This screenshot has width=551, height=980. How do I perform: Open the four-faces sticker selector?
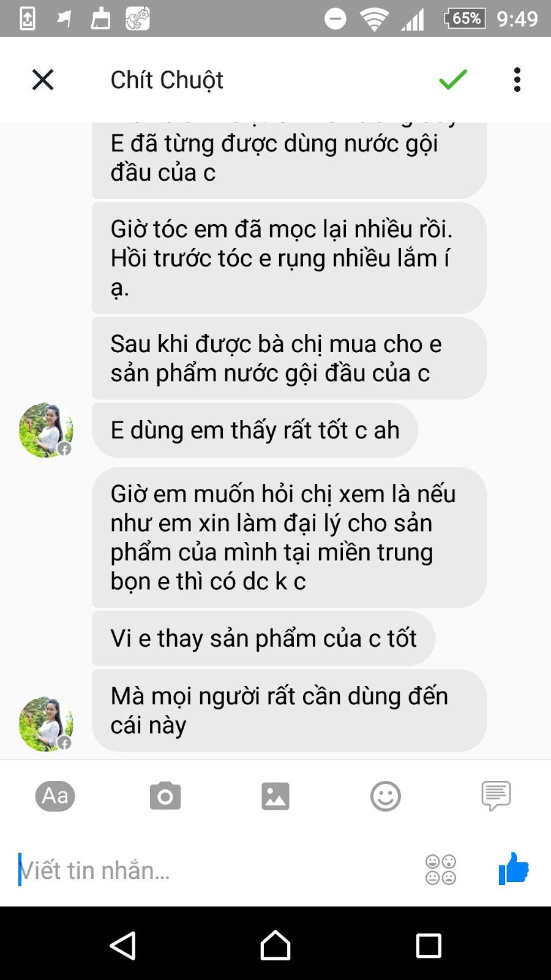click(441, 870)
